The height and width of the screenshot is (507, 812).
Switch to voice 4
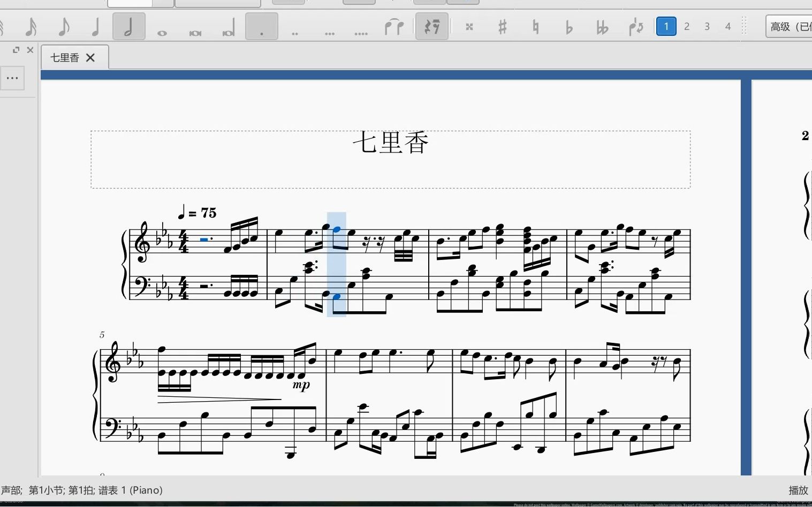point(728,26)
